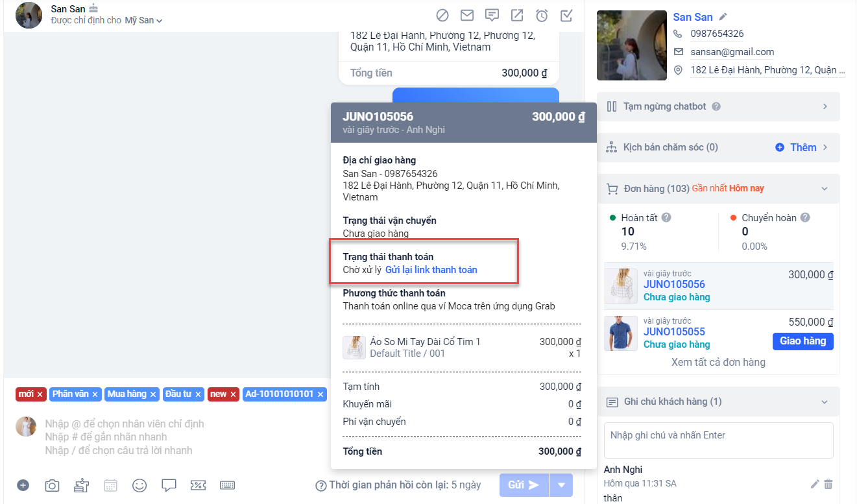Delete the Anh Nghi customer note

[x=828, y=484]
